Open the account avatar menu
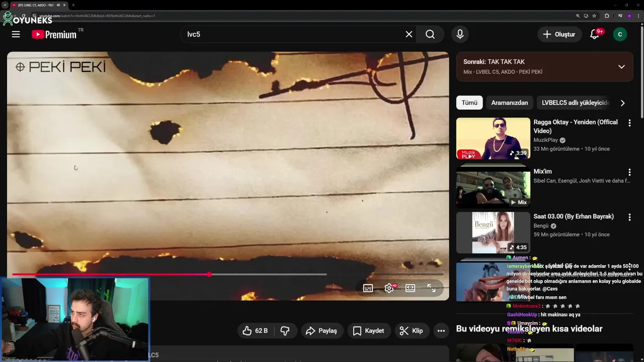The height and width of the screenshot is (362, 644). pyautogui.click(x=620, y=34)
